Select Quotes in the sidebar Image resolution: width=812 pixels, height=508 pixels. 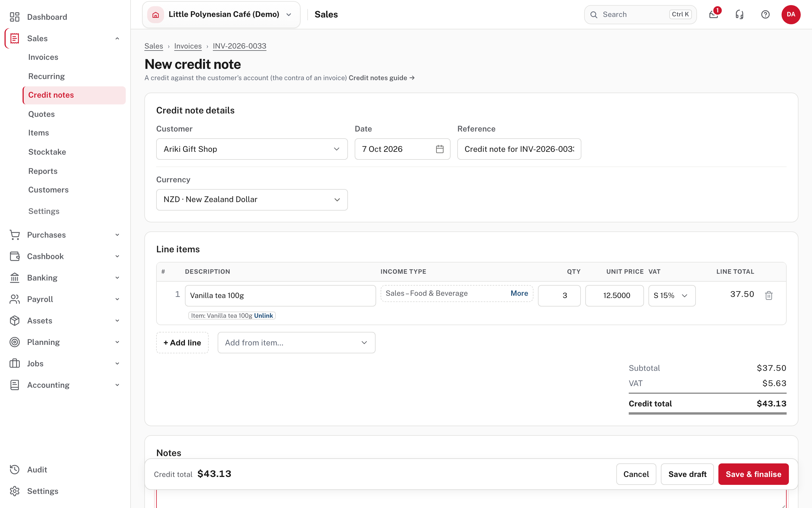pos(41,114)
